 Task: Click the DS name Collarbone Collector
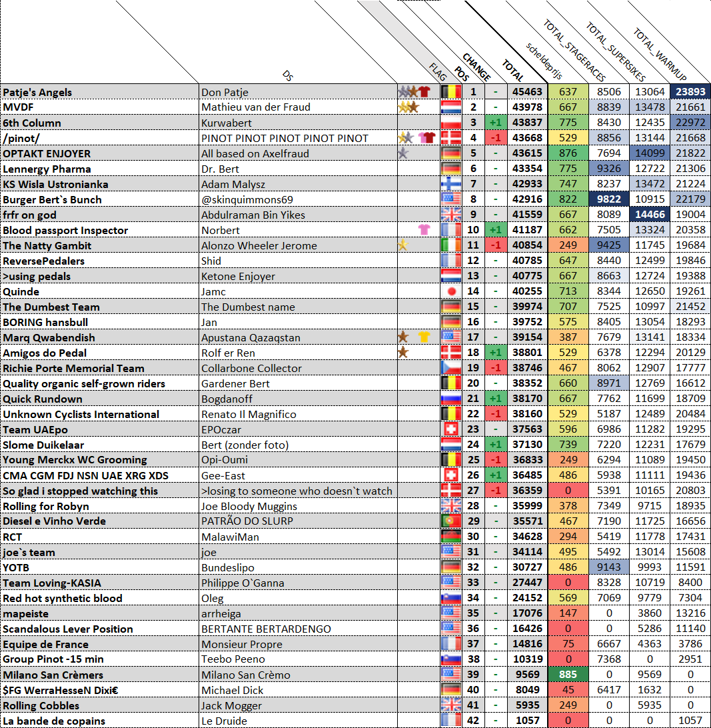(251, 368)
